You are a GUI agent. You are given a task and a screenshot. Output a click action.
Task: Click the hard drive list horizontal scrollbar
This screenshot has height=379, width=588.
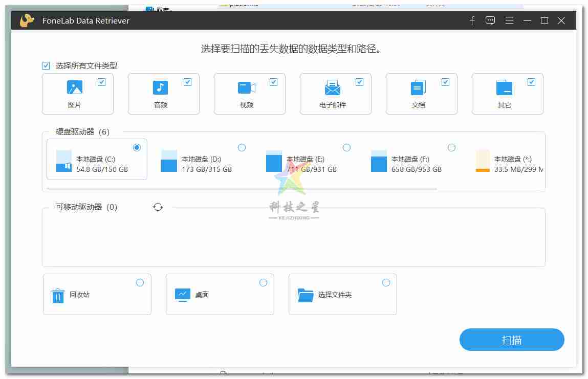click(x=242, y=189)
